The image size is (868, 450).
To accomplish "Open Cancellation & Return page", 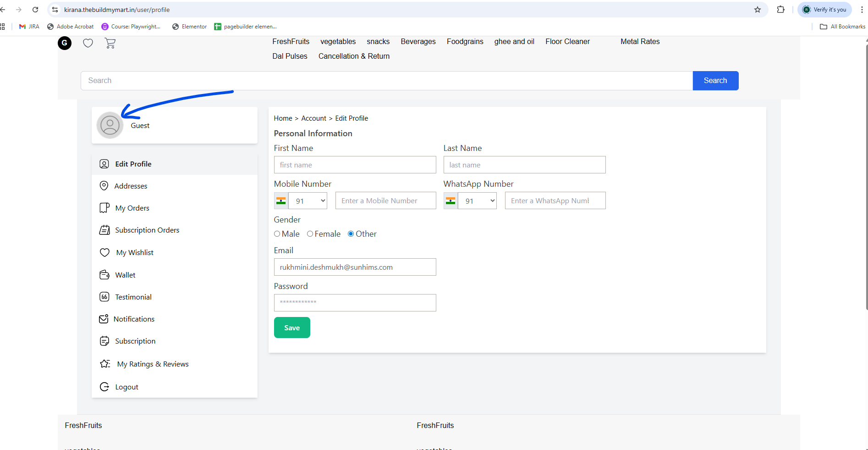I will [x=354, y=56].
